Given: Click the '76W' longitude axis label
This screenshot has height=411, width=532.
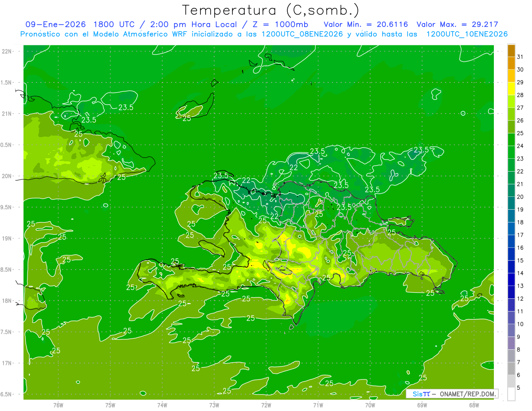Looking at the screenshot, I should (58, 405).
